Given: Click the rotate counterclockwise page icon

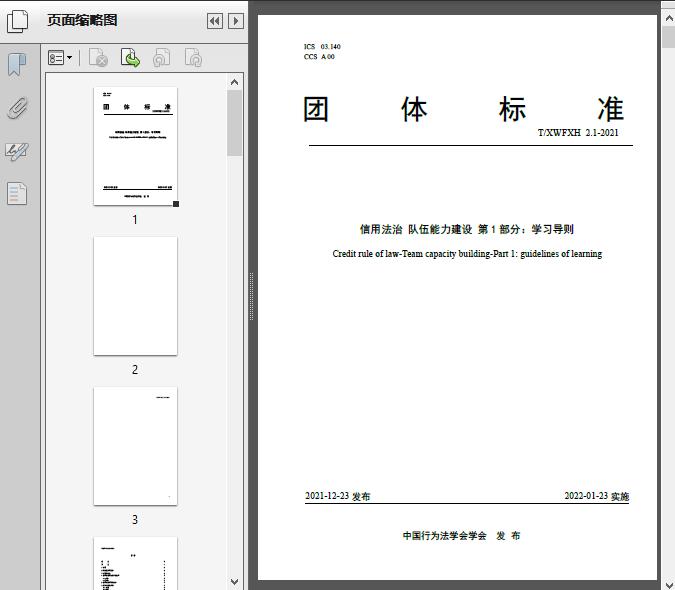Looking at the screenshot, I should 161,58.
